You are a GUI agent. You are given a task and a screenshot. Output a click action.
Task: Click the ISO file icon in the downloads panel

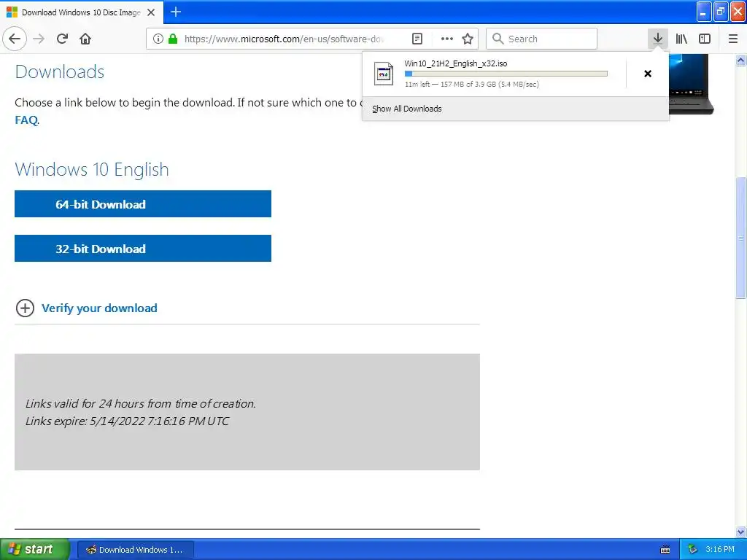[384, 74]
